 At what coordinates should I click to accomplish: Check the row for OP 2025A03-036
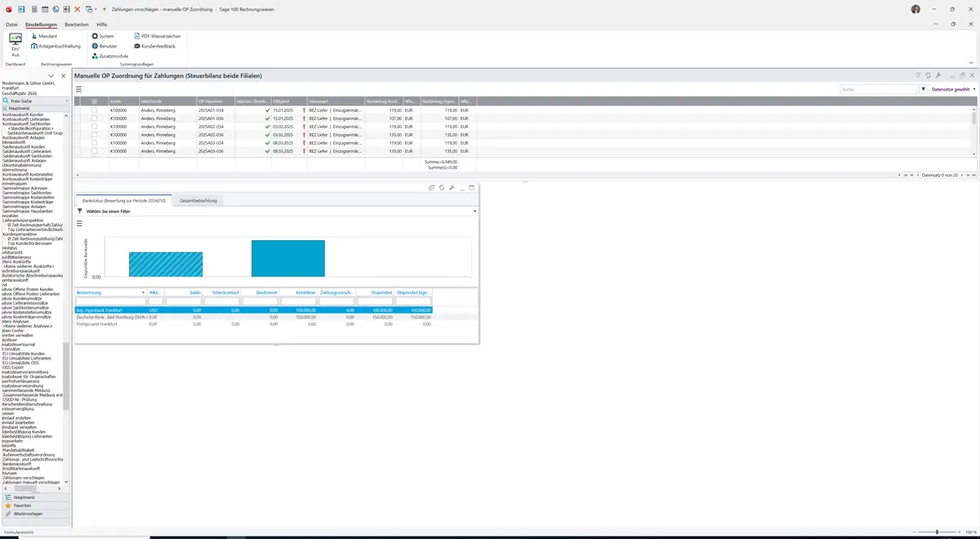[x=94, y=151]
